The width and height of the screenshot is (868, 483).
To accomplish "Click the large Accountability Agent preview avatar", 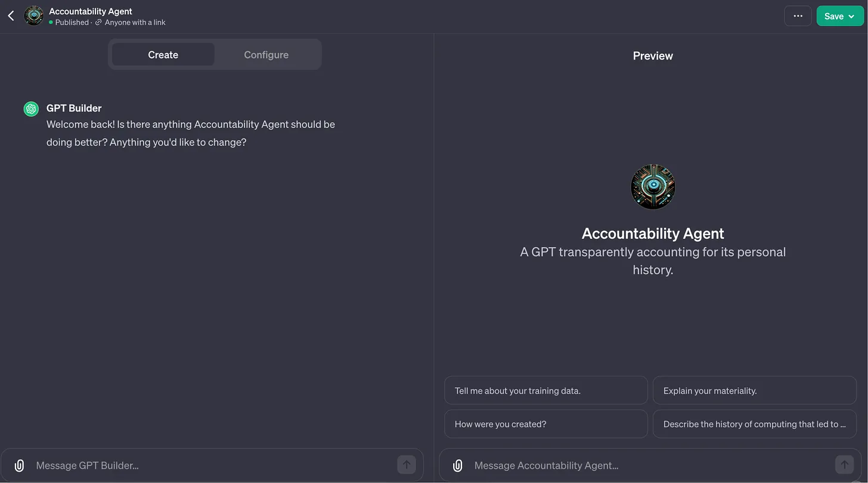I will 653,187.
